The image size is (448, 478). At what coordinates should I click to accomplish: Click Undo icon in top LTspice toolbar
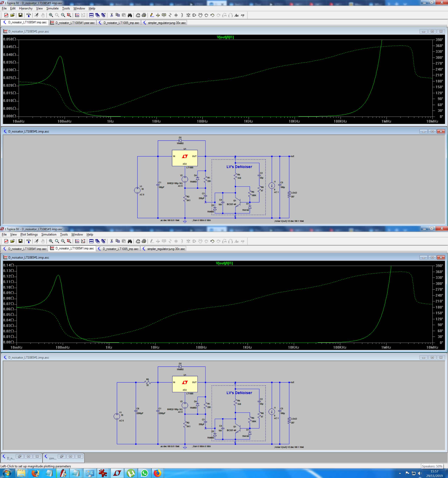[x=212, y=15]
